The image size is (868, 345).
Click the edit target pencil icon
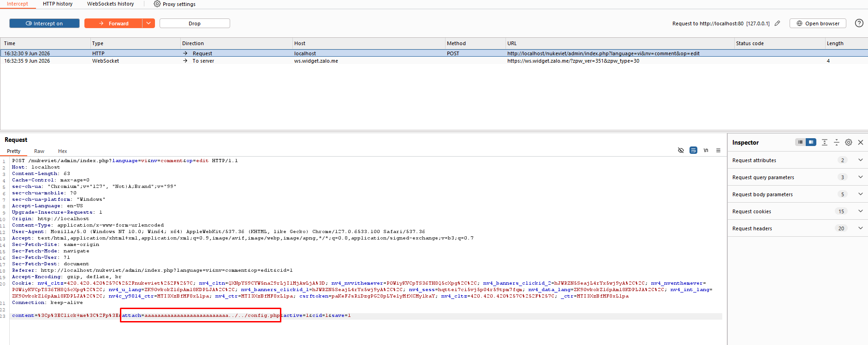point(777,23)
